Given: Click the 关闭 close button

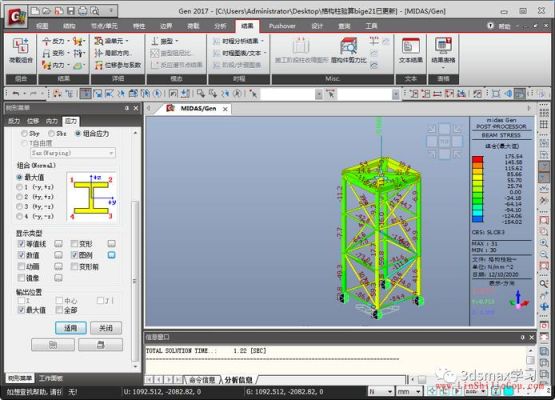Looking at the screenshot, I should (106, 328).
